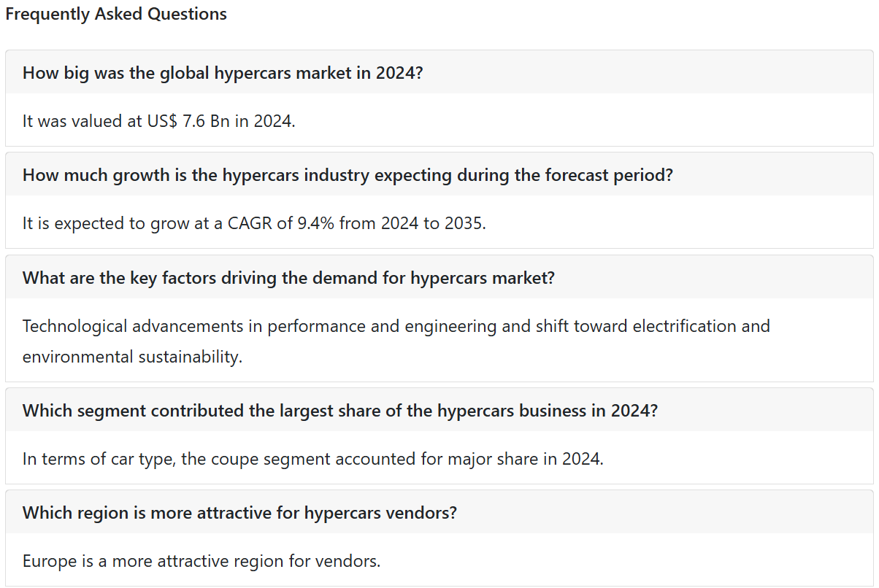Click the "It was valued at" answer text

pos(159,121)
